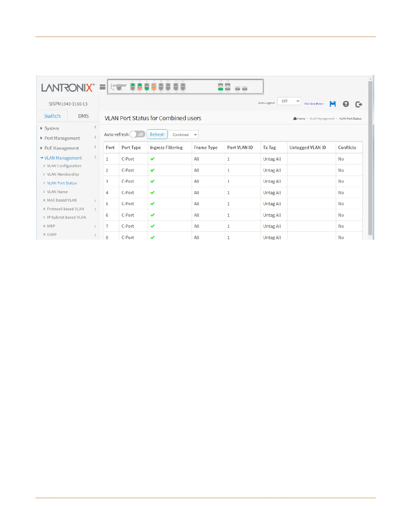Switch to the Switch tab
Image resolution: width=411 pixels, height=532 pixels.
click(x=52, y=116)
